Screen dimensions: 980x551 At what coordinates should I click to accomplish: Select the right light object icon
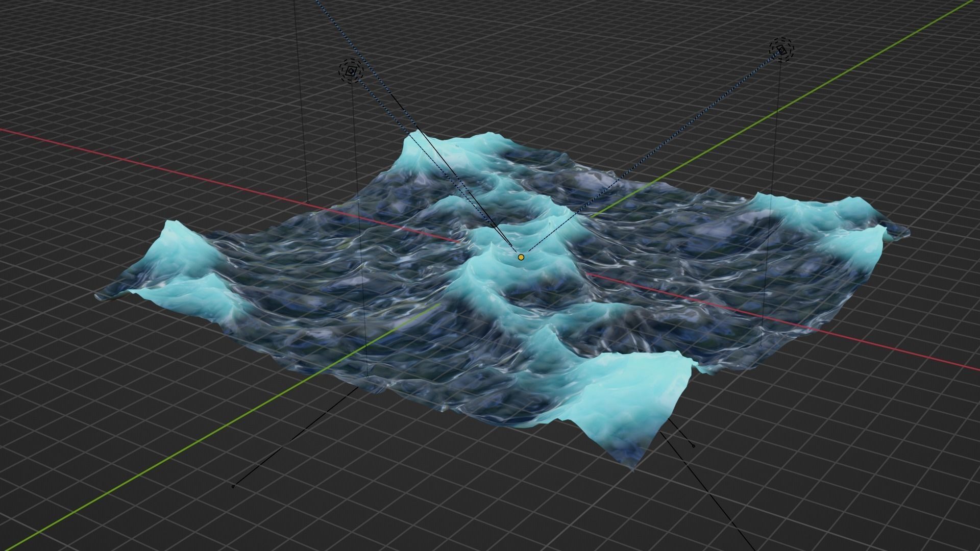pyautogui.click(x=782, y=49)
